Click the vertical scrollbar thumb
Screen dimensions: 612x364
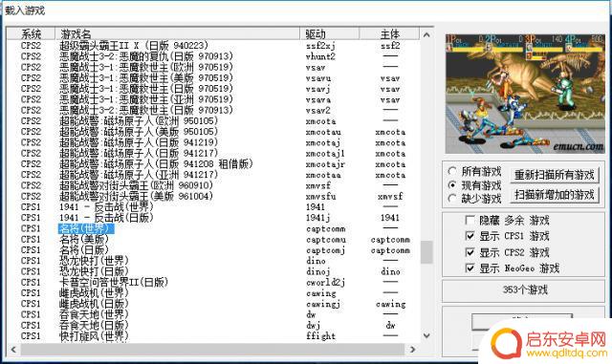pyautogui.click(x=426, y=252)
